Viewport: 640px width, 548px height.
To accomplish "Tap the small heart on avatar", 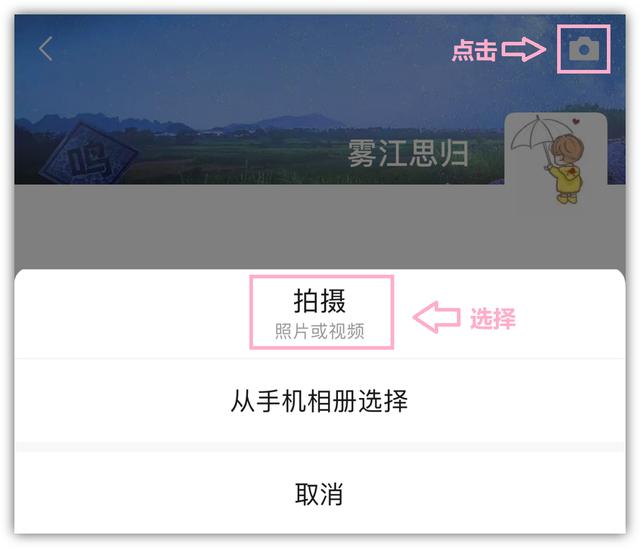I will pyautogui.click(x=576, y=121).
